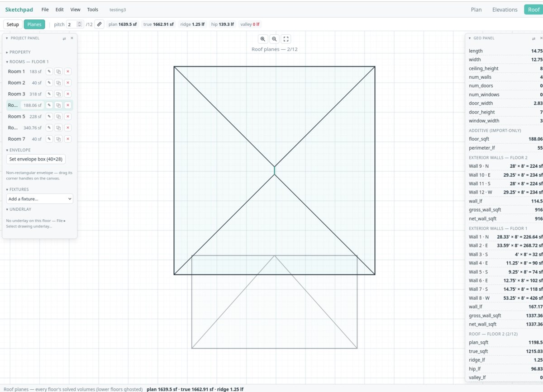Click the testing3 project name
This screenshot has width=543, height=392.
pyautogui.click(x=118, y=9)
